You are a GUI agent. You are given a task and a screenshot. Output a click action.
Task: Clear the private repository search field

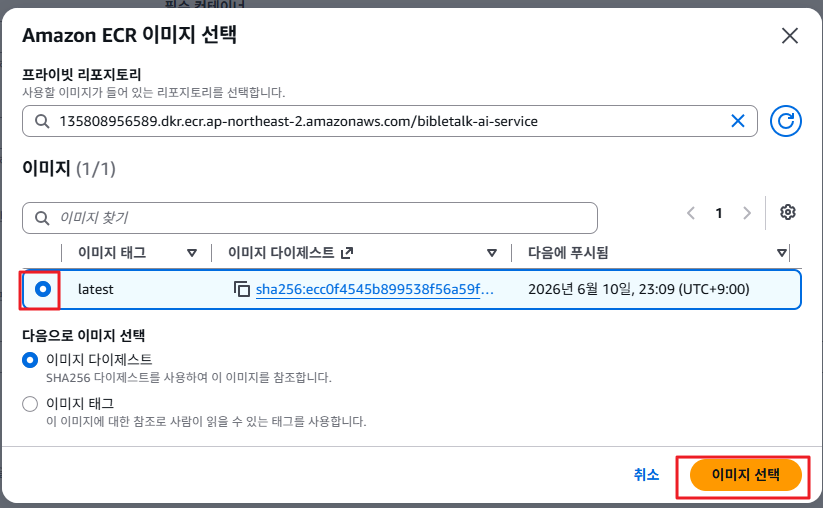click(737, 121)
